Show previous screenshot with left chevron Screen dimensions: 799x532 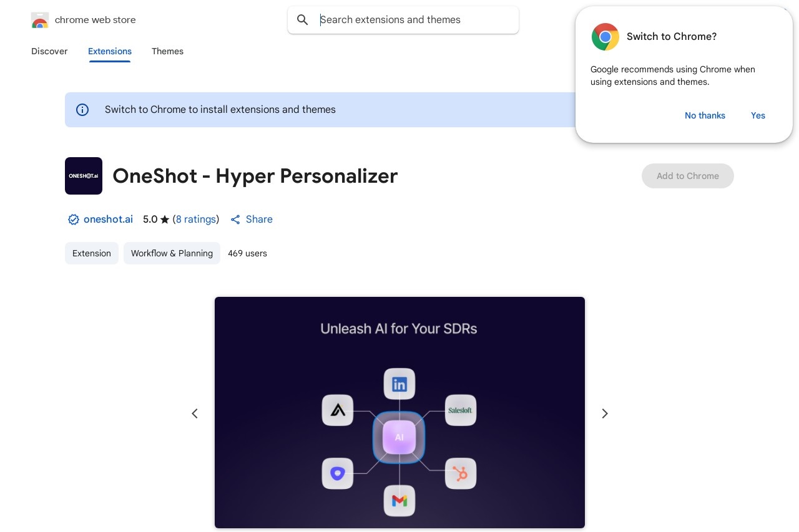pyautogui.click(x=195, y=414)
